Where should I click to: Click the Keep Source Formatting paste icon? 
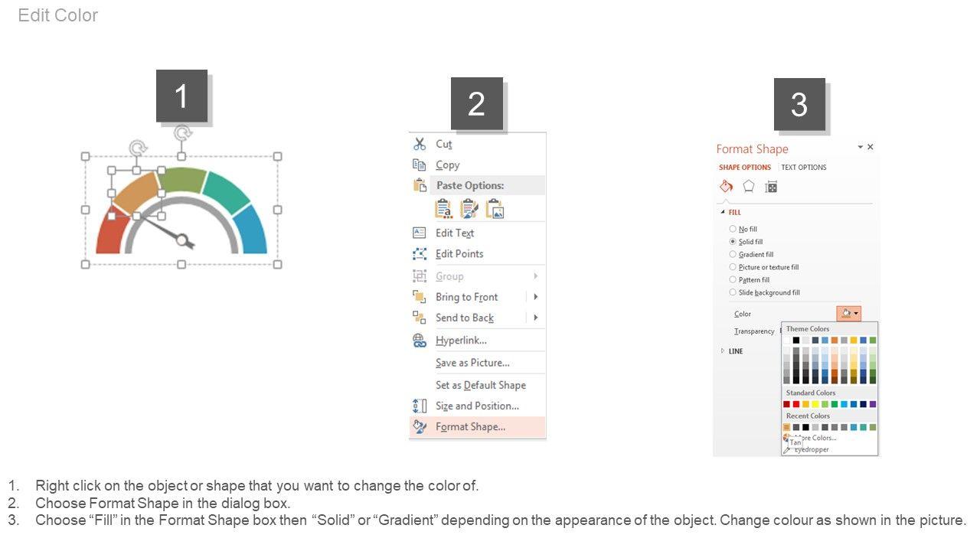pyautogui.click(x=469, y=209)
